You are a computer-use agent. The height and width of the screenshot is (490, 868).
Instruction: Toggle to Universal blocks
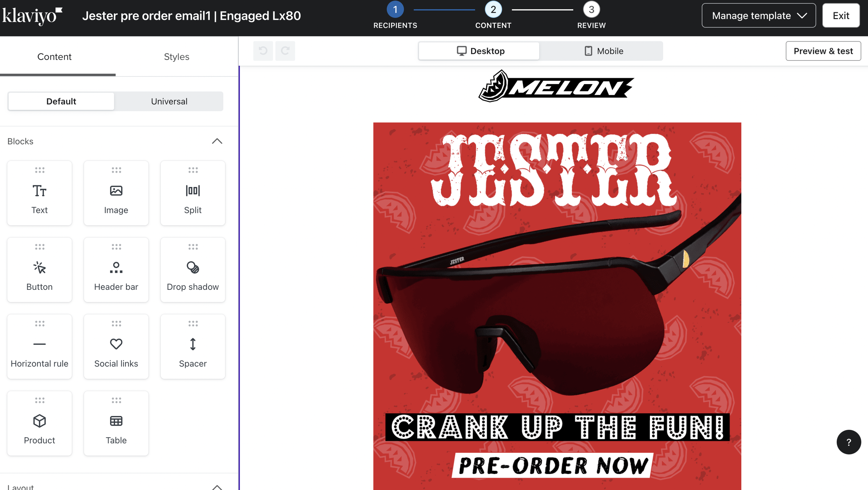coord(169,101)
